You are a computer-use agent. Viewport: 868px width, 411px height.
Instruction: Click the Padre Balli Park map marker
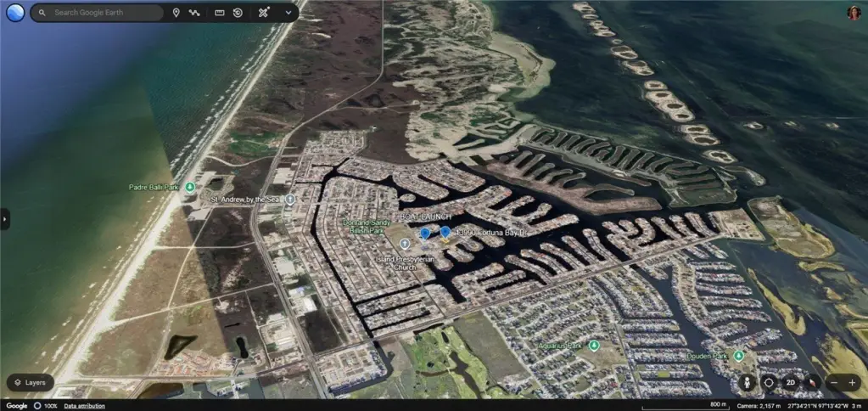coord(190,187)
